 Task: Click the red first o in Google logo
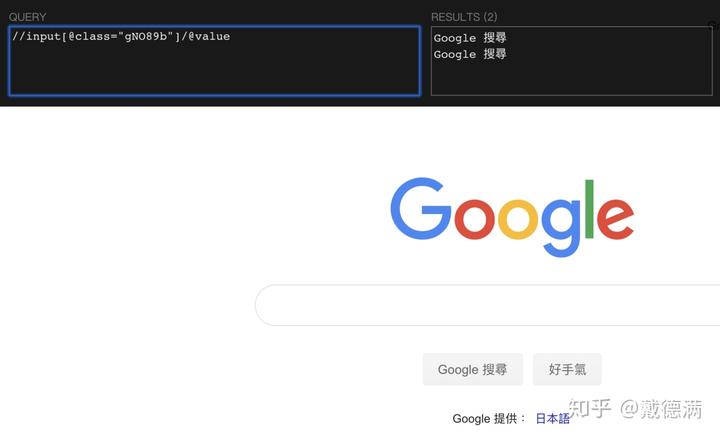(474, 219)
